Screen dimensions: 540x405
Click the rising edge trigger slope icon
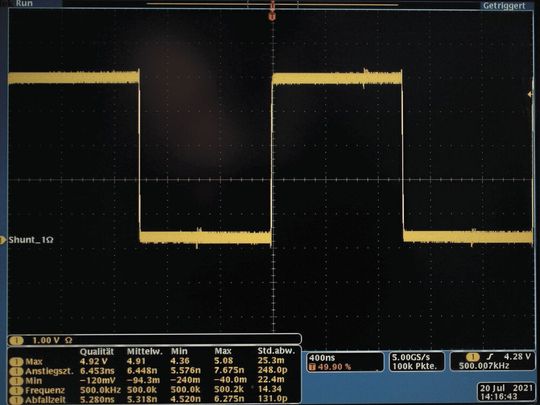(490, 357)
